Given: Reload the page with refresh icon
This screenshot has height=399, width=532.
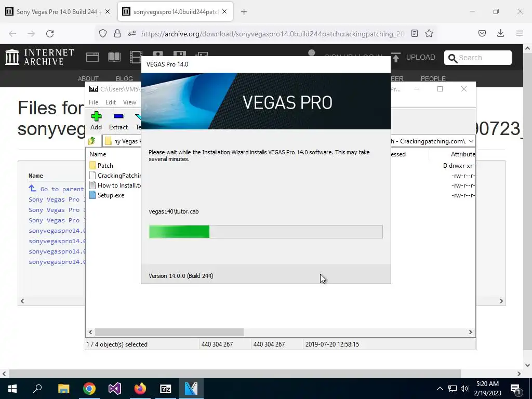Looking at the screenshot, I should pyautogui.click(x=50, y=34).
